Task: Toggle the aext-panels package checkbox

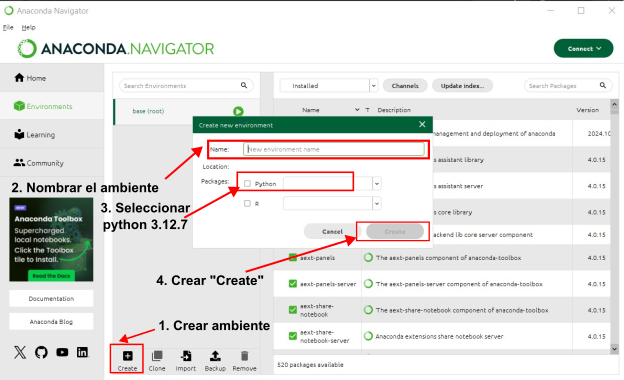Action: (x=293, y=257)
